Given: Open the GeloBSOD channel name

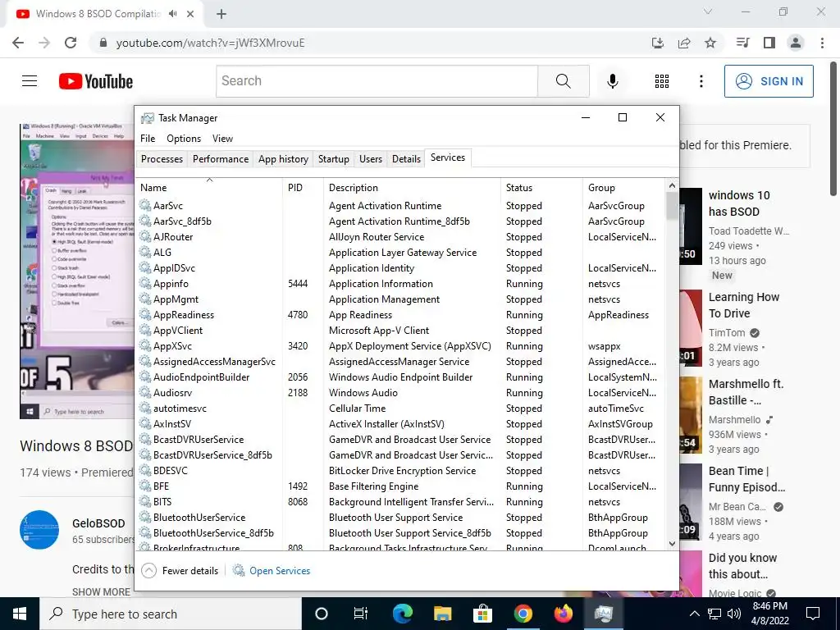Looking at the screenshot, I should pyautogui.click(x=98, y=523).
